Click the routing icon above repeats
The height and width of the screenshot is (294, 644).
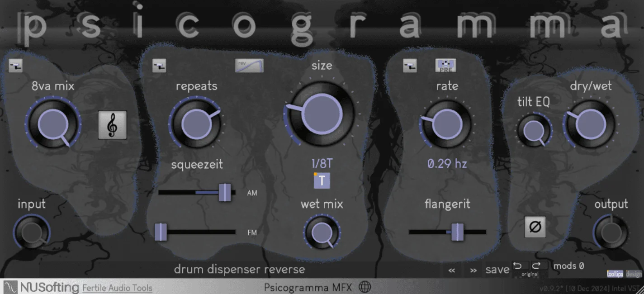[159, 66]
